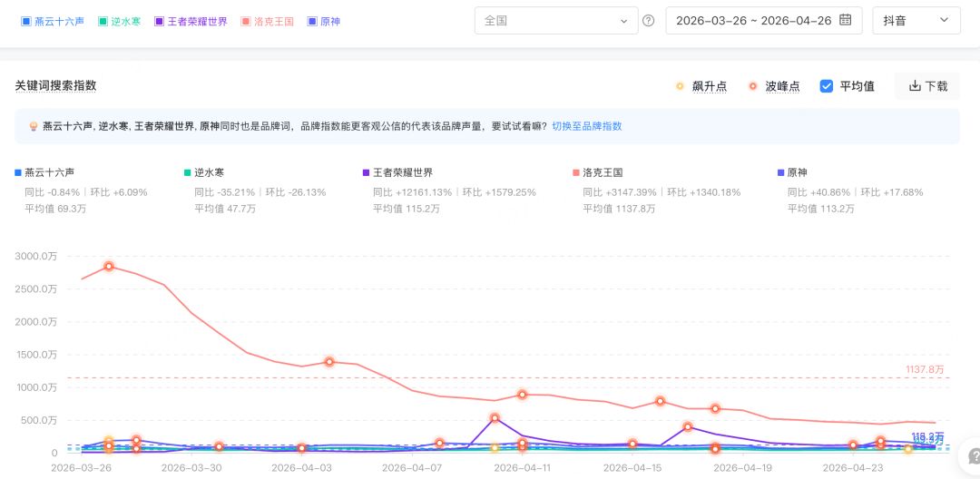Click the calendar icon in the date field
The width and height of the screenshot is (980, 479).
pyautogui.click(x=845, y=20)
